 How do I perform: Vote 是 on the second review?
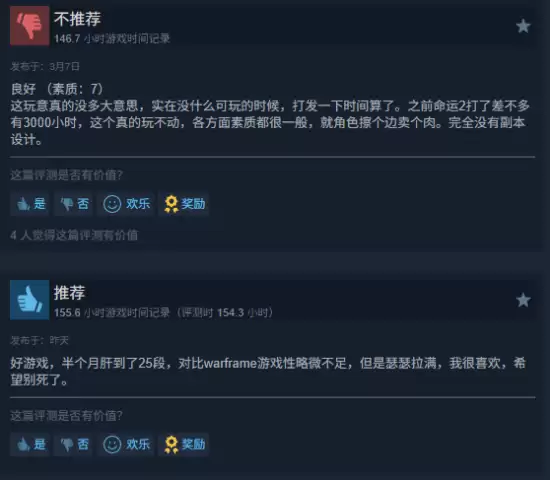coord(30,444)
